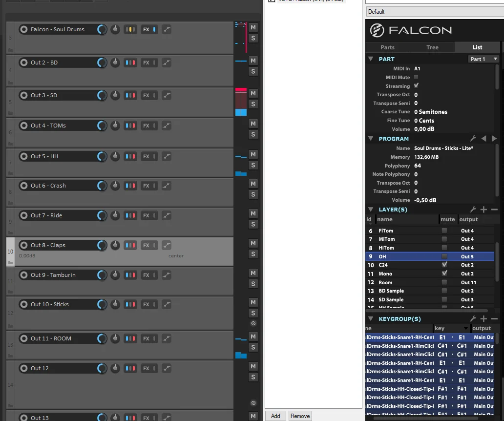The width and height of the screenshot is (504, 421).
Task: Open the Default preset combo box
Action: tap(435, 12)
